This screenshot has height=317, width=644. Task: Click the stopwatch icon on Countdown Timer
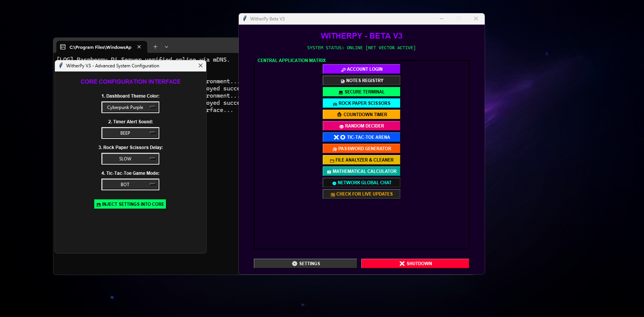(x=339, y=115)
